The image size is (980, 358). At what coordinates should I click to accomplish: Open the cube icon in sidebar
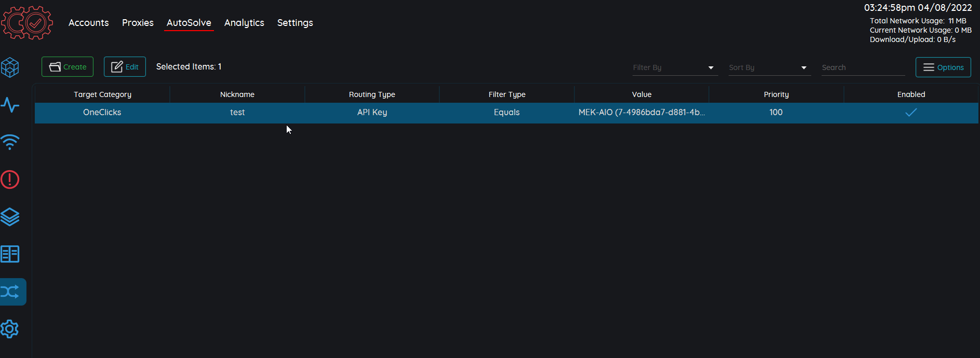pyautogui.click(x=10, y=67)
